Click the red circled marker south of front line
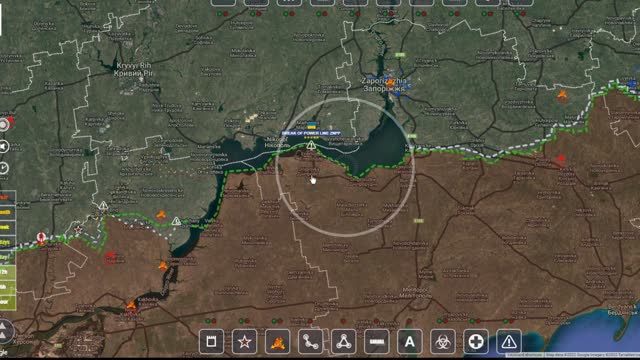Viewport: 640px width, 360px height. (110, 258)
